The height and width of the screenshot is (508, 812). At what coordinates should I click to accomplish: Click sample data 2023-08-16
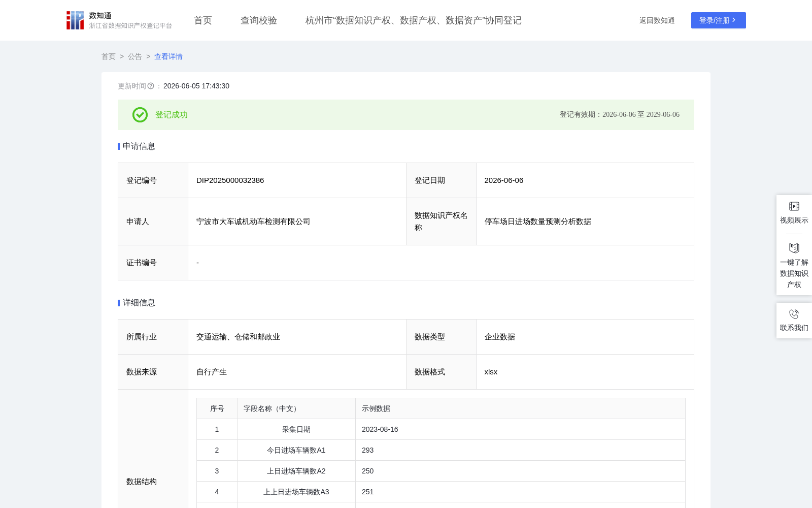380,429
